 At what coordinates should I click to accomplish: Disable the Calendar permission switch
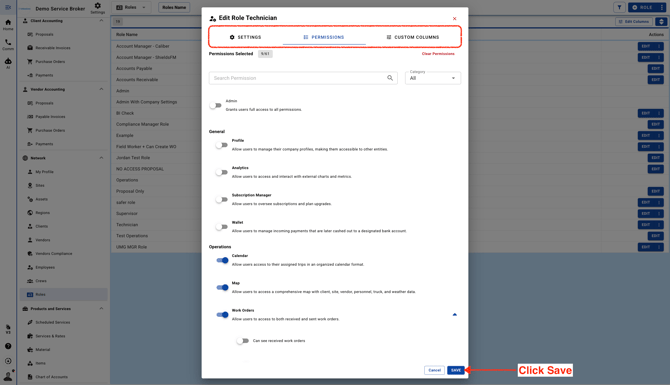coord(222,260)
